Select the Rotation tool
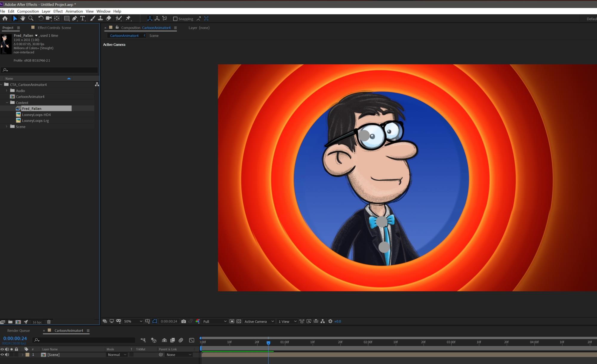 (41, 18)
